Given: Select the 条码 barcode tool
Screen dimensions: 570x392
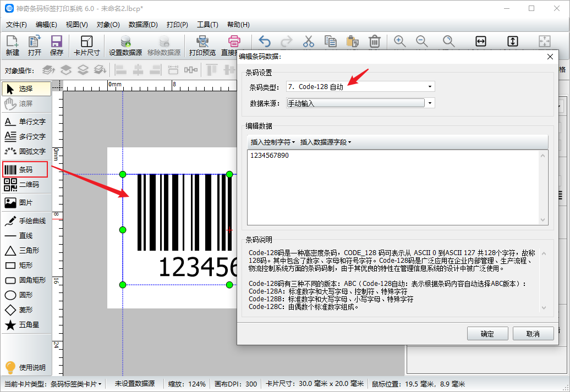Looking at the screenshot, I should click(x=25, y=170).
